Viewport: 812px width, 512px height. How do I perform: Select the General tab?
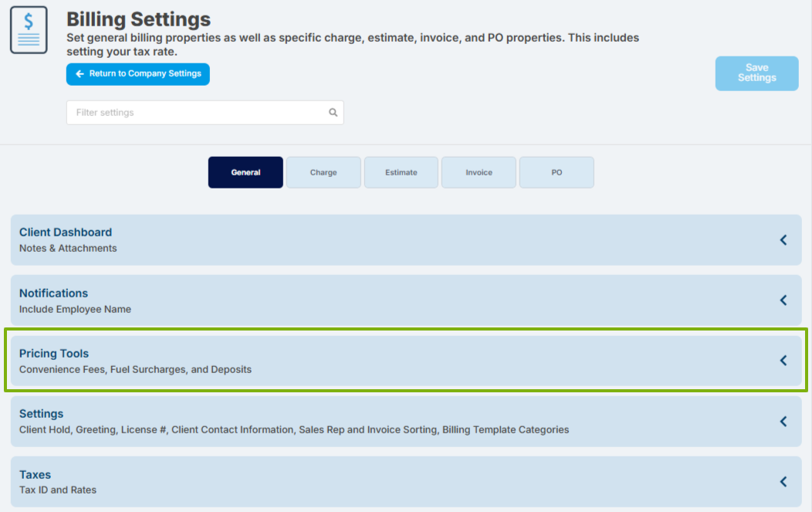point(245,172)
